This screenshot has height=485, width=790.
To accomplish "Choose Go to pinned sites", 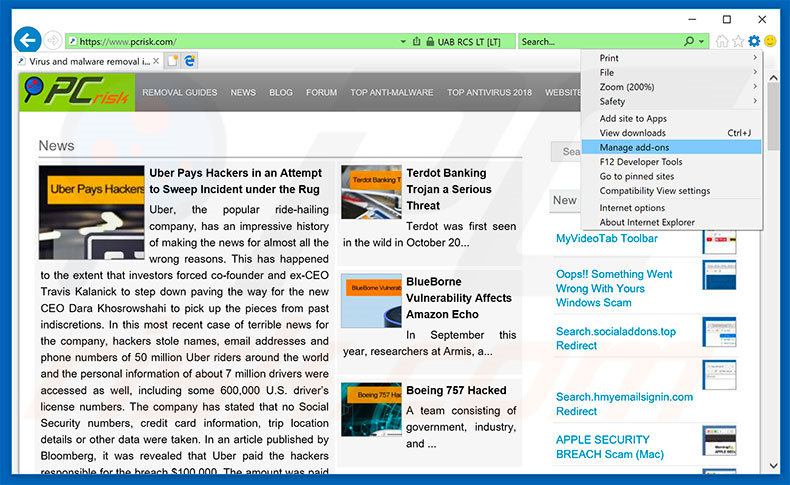I will click(671, 176).
